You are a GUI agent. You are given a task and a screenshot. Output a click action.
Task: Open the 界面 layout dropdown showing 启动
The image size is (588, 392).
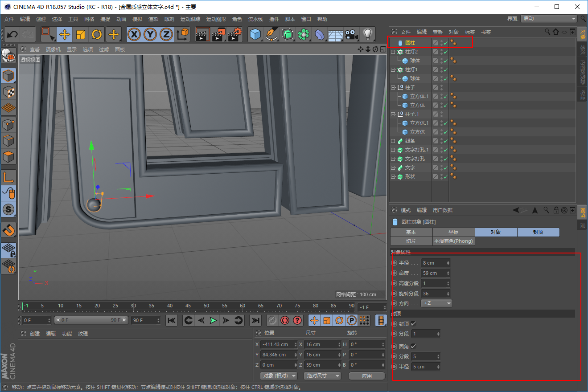point(549,19)
